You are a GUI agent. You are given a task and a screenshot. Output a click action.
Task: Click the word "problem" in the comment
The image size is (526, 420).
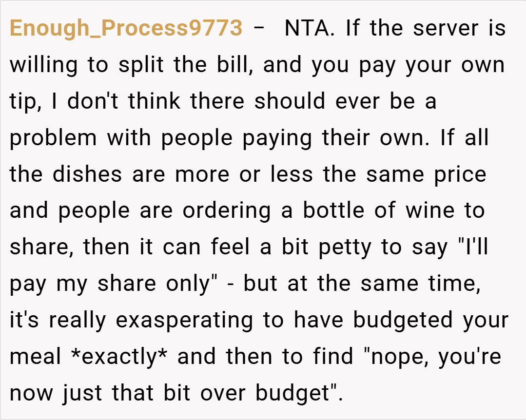coord(53,138)
